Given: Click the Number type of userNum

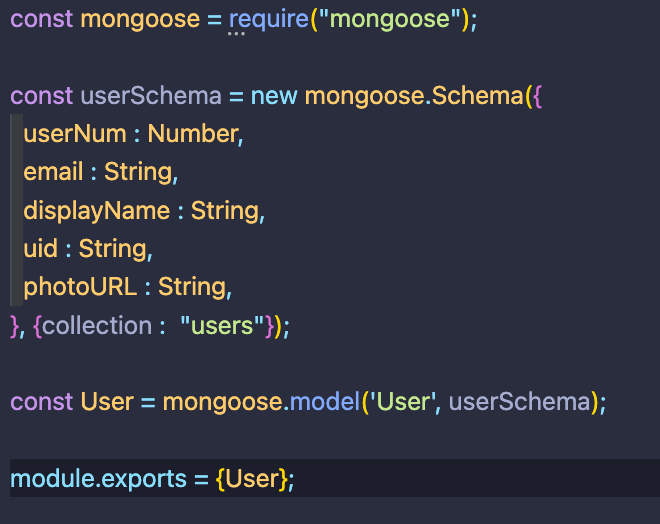Looking at the screenshot, I should (194, 134).
